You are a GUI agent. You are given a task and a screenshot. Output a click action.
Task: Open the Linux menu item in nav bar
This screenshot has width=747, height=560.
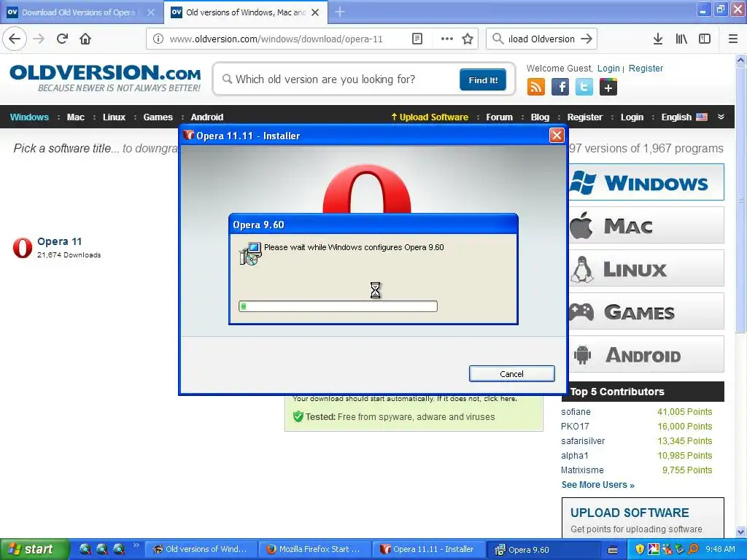tap(115, 117)
